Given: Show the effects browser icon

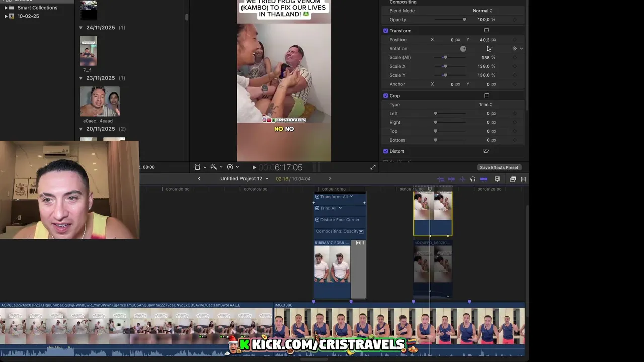Looking at the screenshot, I should click(513, 179).
